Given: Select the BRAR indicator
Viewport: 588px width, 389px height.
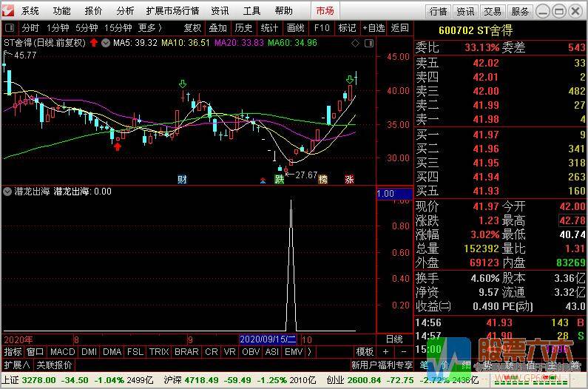Looking at the screenshot, I should (x=186, y=352).
